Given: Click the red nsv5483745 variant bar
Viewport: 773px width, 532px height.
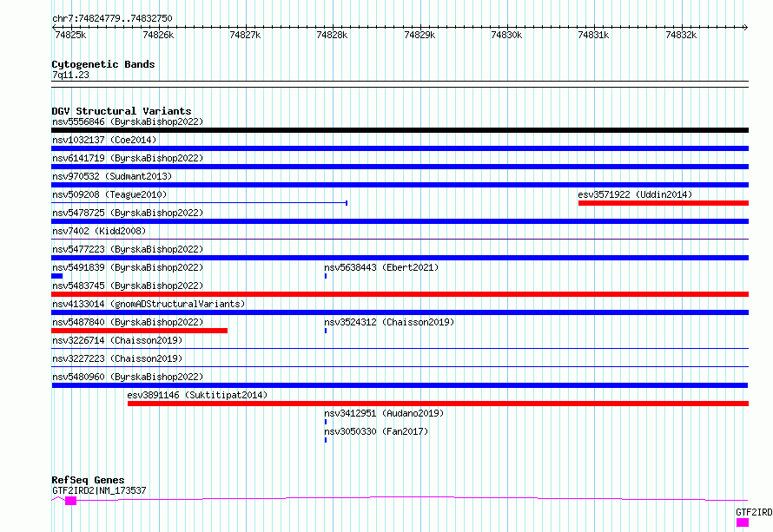Looking at the screenshot, I should pyautogui.click(x=400, y=294).
